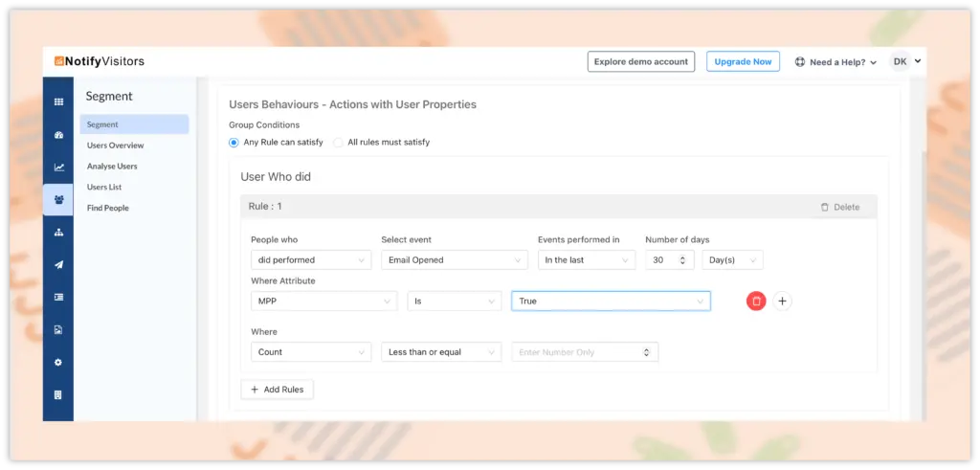The image size is (980, 470).
Task: Expand the Email Opened event dropdown
Action: coord(454,260)
